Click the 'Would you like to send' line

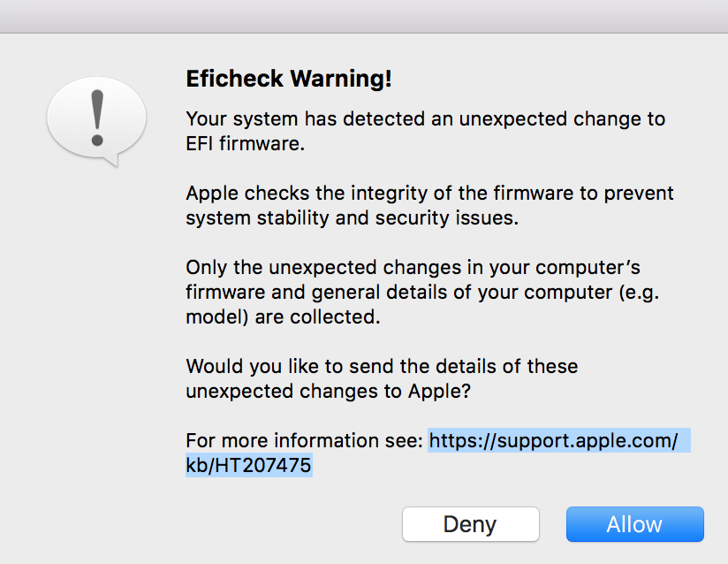click(382, 366)
